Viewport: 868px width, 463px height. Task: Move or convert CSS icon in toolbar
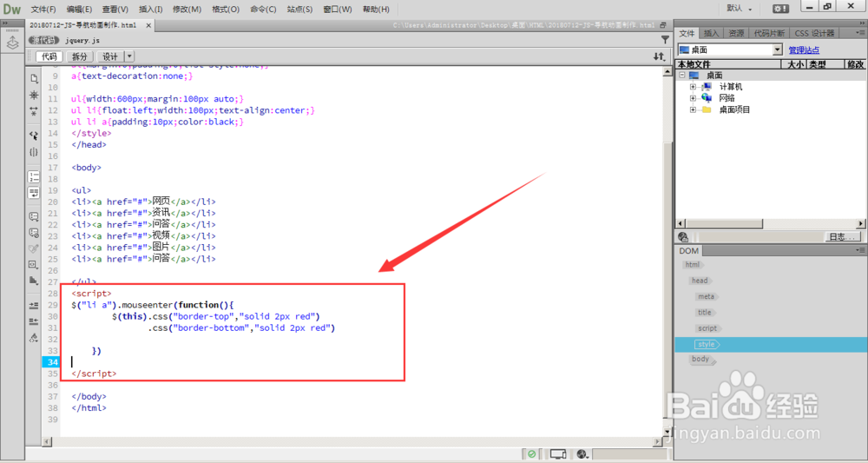pos(34,281)
